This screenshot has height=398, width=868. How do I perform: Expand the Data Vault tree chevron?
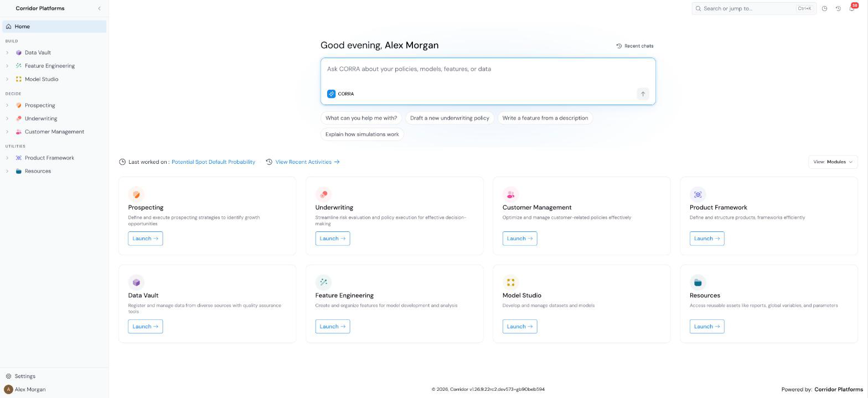[7, 53]
